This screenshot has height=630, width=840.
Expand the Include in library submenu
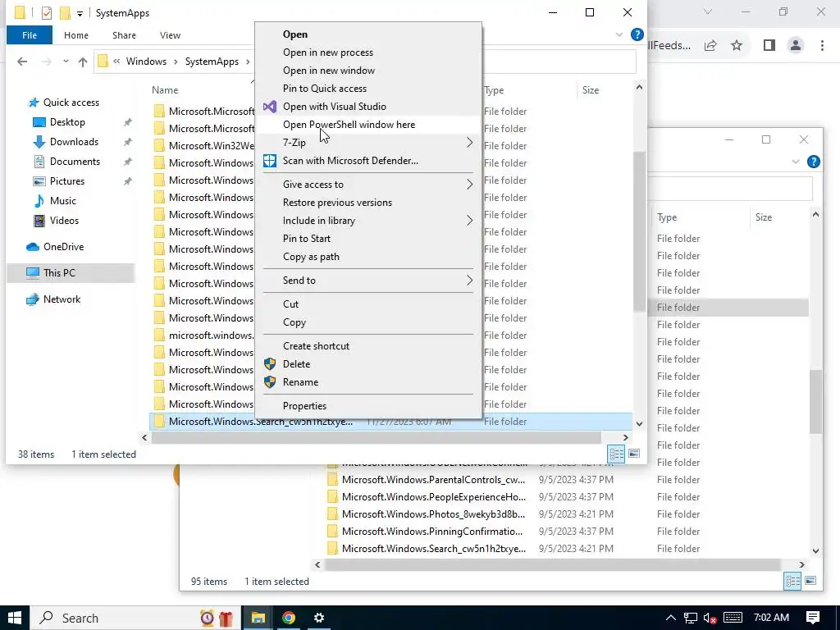[368, 221]
